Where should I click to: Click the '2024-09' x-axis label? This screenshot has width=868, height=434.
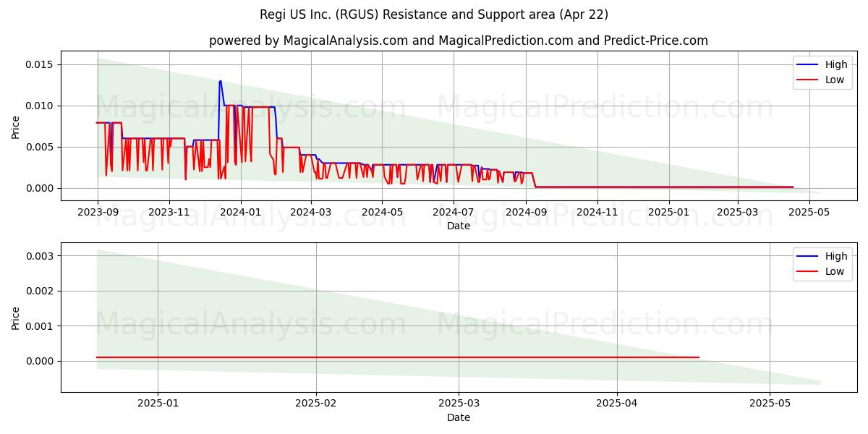pos(526,213)
